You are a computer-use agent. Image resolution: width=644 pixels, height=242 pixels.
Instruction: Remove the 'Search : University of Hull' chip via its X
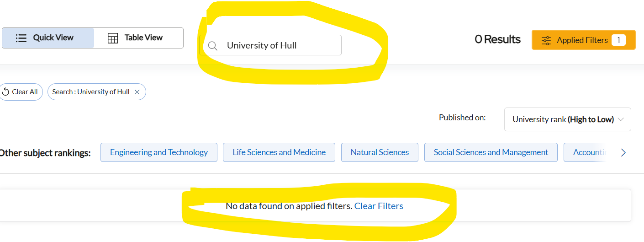(x=137, y=92)
